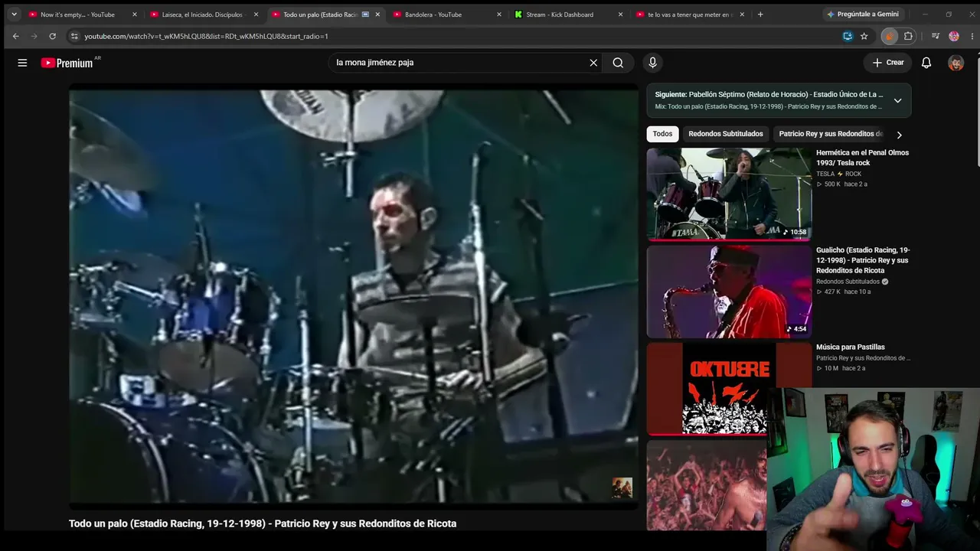Click the OKTUBRE album thumbnail
This screenshot has width=980, height=551.
pyautogui.click(x=729, y=389)
